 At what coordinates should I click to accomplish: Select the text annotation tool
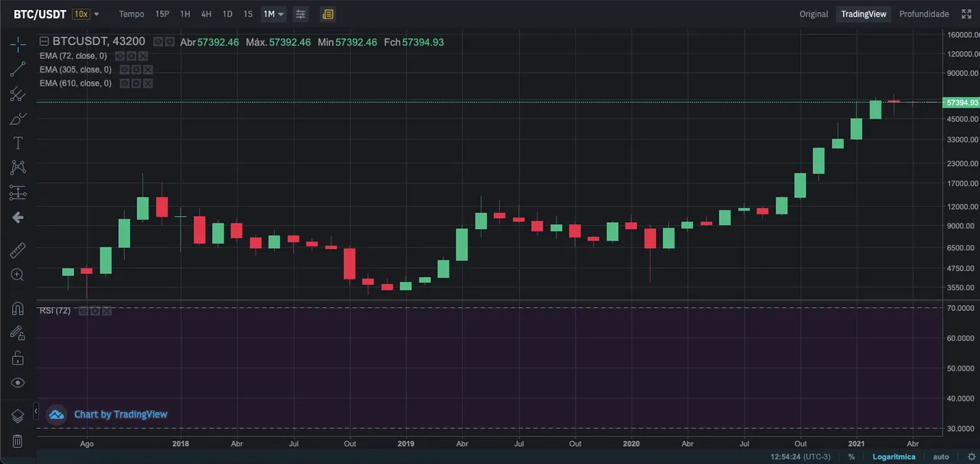(x=18, y=143)
